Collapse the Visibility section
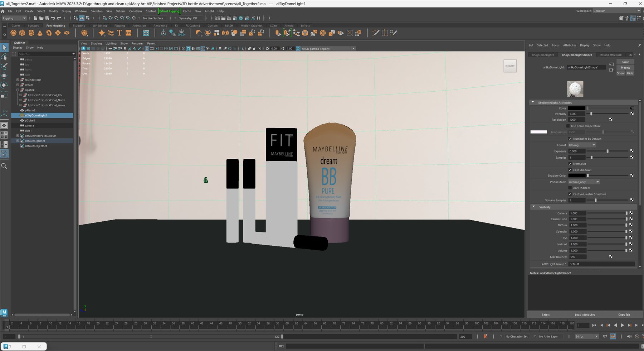This screenshot has width=644, height=351. pos(534,207)
